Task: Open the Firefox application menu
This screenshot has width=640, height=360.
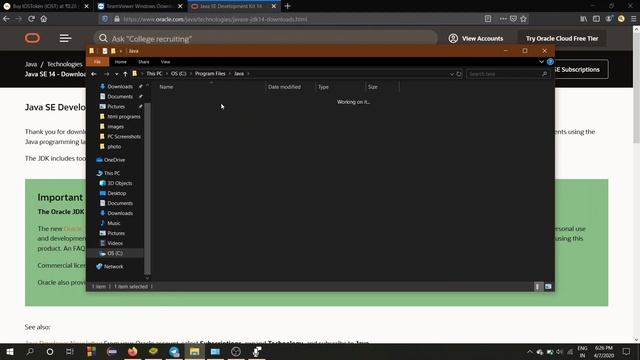Action: pyautogui.click(x=633, y=19)
